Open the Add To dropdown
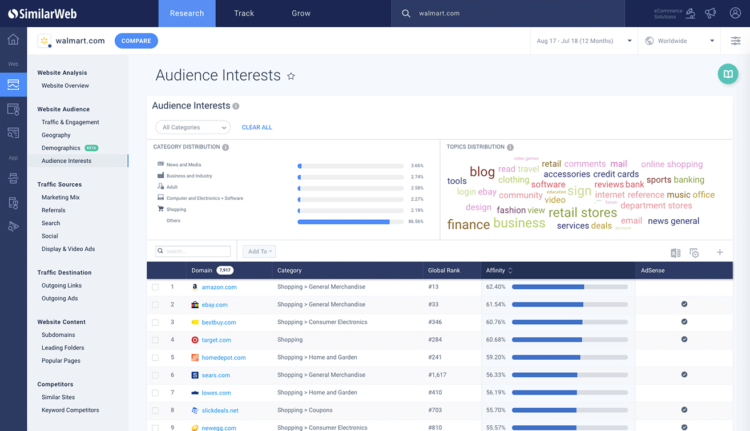Screen dimensions: 750x431 [x=259, y=252]
